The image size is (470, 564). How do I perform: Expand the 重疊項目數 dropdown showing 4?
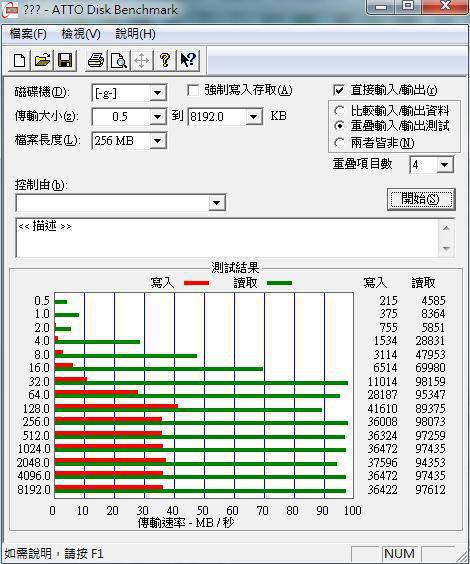[444, 165]
